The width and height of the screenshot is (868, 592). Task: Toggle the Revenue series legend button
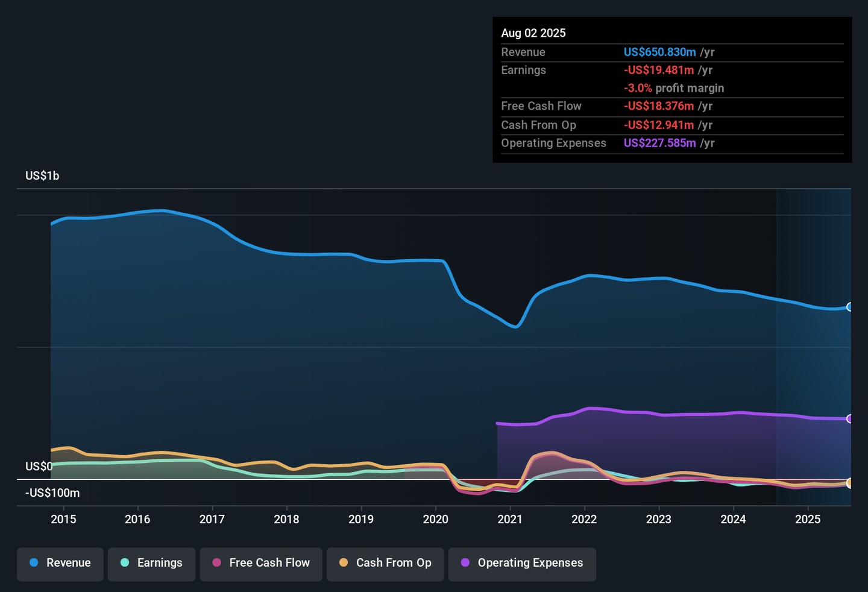click(x=60, y=563)
